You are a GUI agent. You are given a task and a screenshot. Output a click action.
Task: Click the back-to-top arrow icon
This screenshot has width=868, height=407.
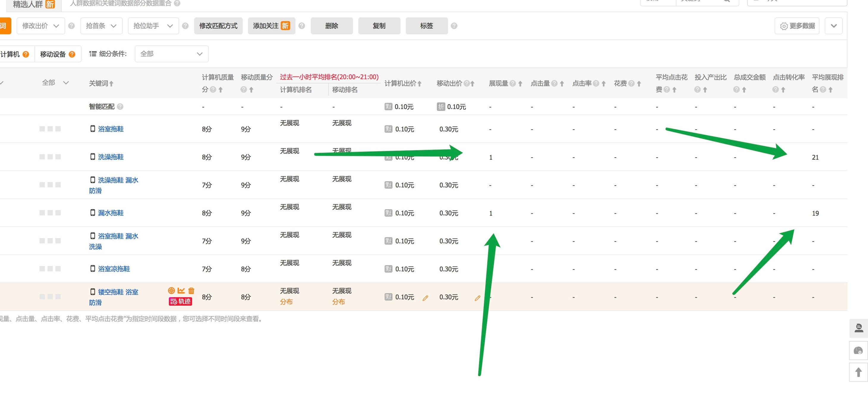[858, 372]
